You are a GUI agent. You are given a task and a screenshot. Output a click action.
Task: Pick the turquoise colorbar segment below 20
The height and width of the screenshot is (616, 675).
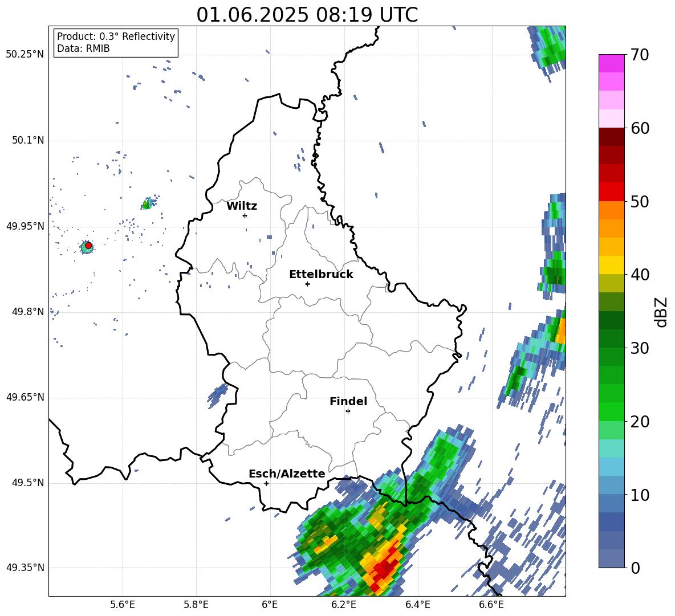[611, 448]
